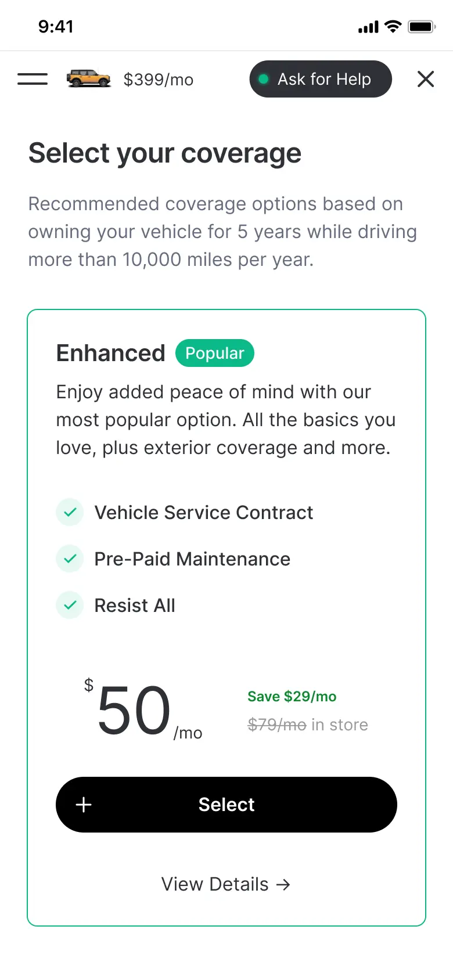This screenshot has height=980, width=453.
Task: Click the plus icon on Select button
Action: coord(84,805)
